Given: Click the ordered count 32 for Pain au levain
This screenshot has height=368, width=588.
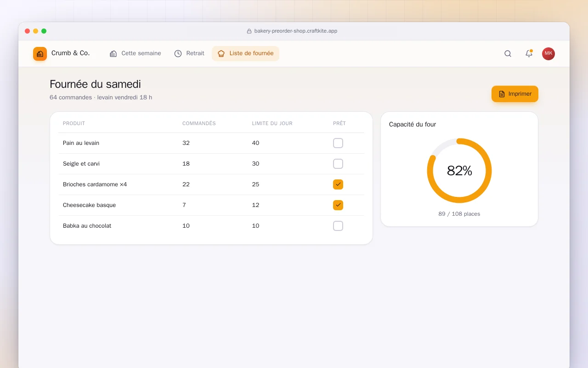Looking at the screenshot, I should pos(186,143).
